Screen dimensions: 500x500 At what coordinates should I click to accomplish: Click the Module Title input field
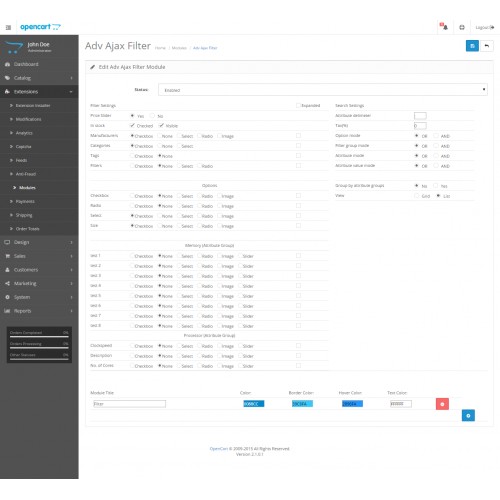(x=129, y=404)
